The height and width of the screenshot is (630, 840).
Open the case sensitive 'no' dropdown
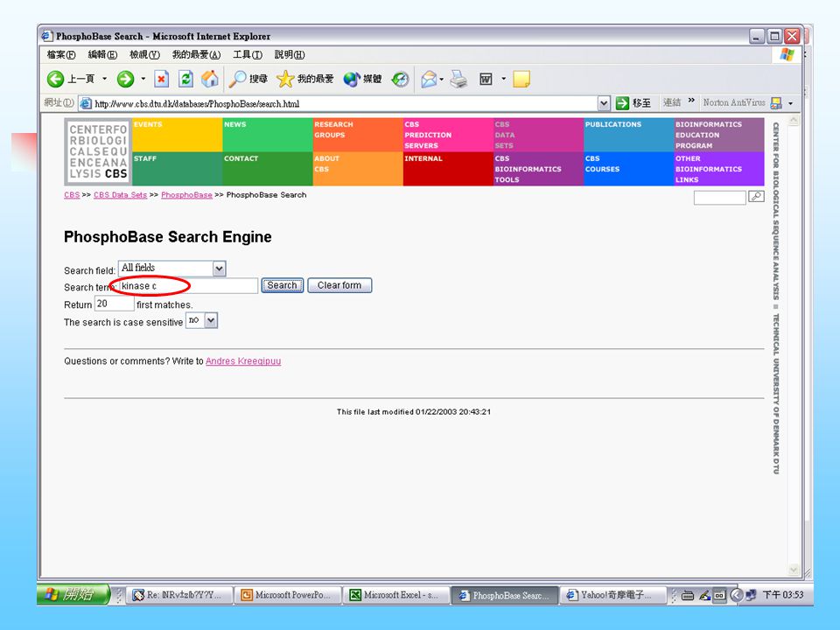(211, 321)
